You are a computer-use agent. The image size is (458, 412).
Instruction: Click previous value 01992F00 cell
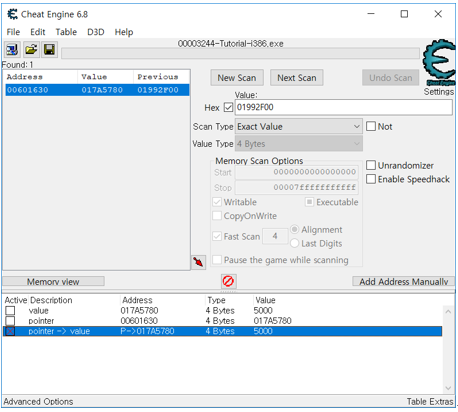tap(158, 90)
